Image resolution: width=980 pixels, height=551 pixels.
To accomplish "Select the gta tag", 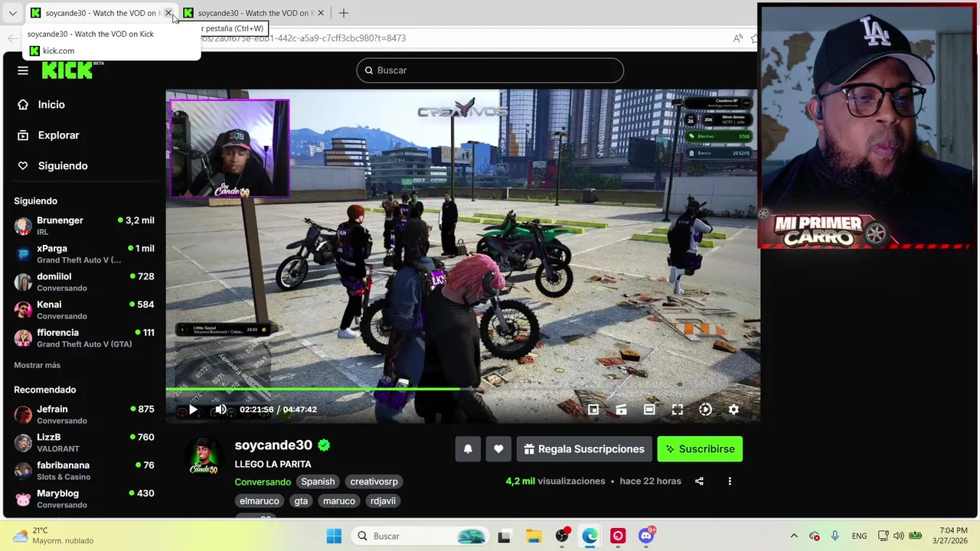I will [301, 500].
